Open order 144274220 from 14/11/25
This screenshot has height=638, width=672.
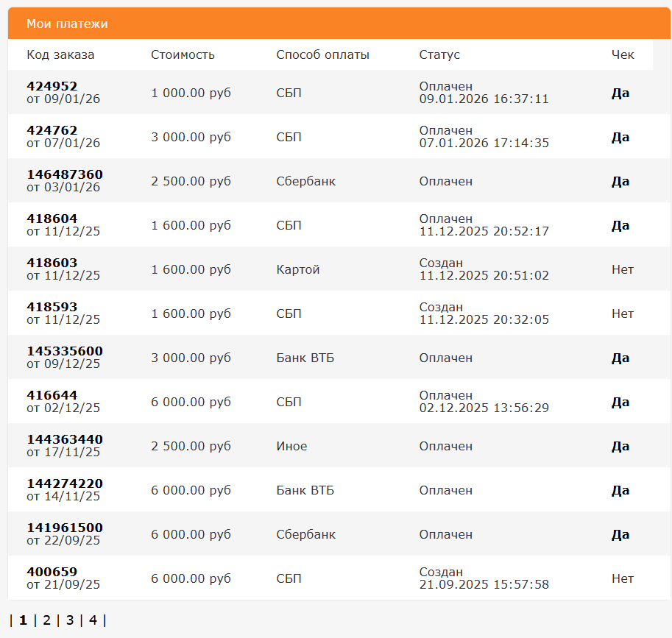(x=65, y=483)
